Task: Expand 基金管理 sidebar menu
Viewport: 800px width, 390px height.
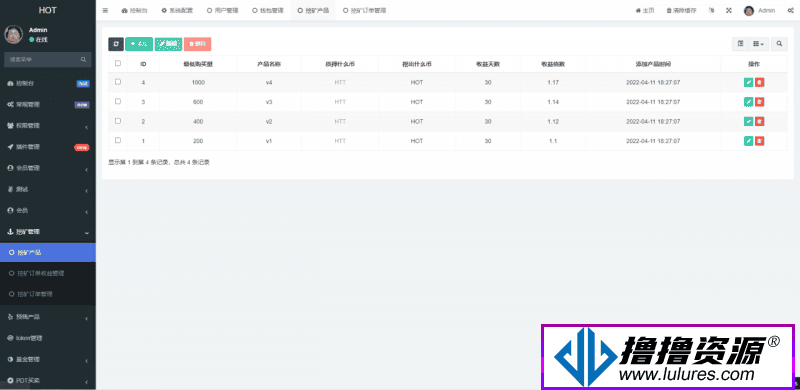Action: pos(48,359)
